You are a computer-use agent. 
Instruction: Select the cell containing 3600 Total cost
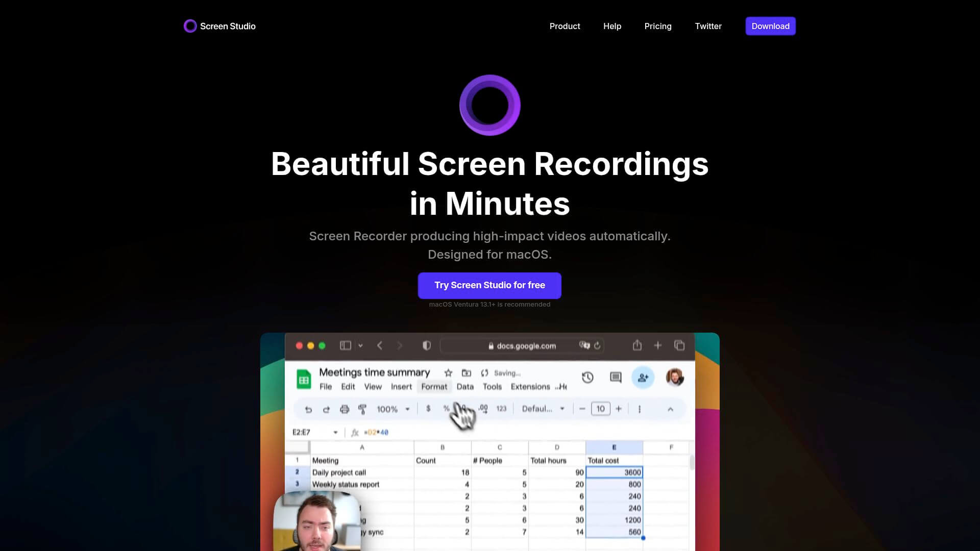(615, 472)
